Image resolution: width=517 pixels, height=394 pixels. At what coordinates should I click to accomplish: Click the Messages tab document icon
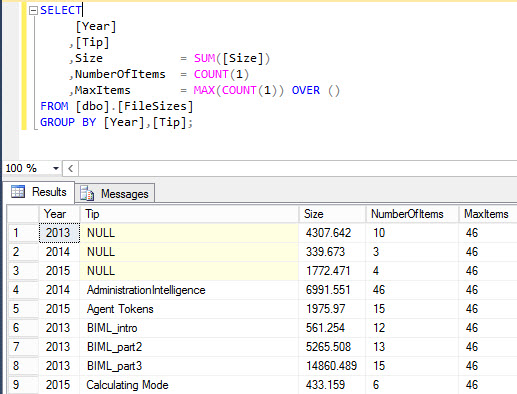point(87,193)
